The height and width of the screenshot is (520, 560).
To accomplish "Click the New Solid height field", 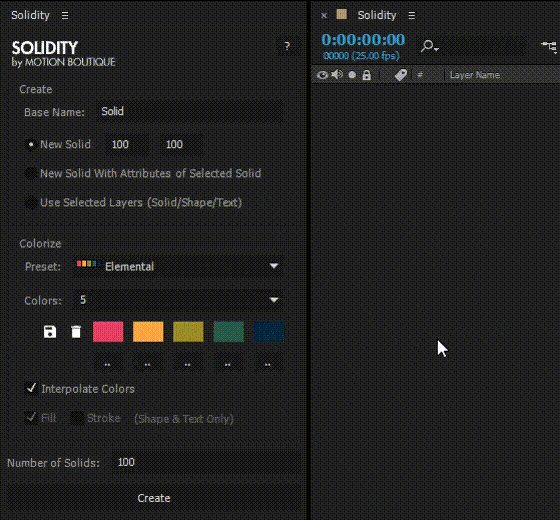I will tap(181, 144).
